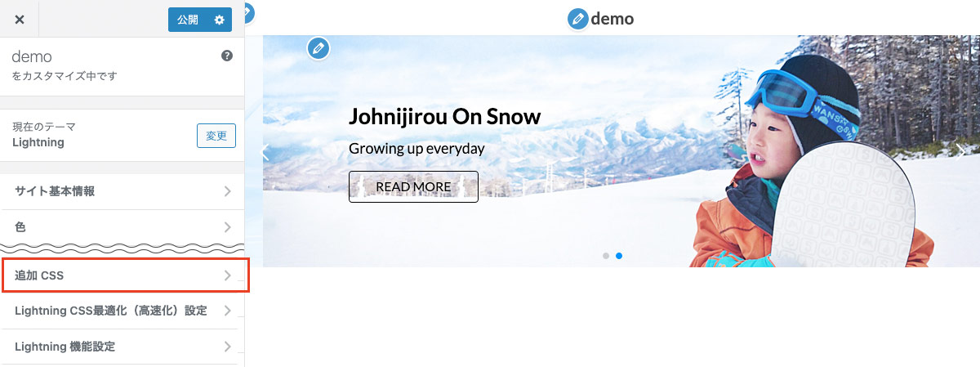Click the pencil edit icon on slider image

coord(318,48)
